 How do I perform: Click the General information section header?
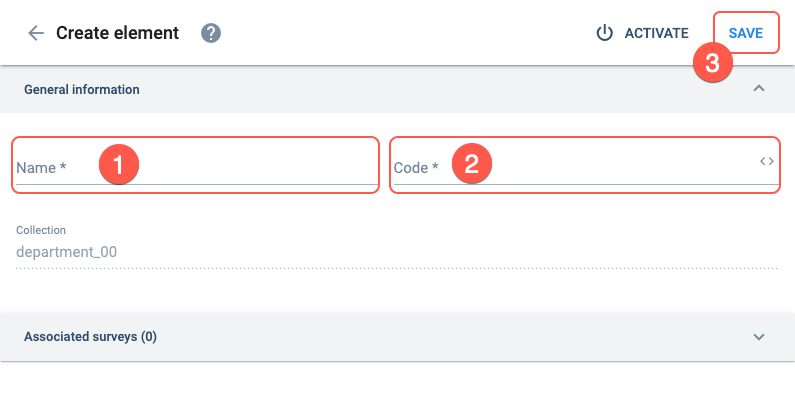tap(398, 89)
